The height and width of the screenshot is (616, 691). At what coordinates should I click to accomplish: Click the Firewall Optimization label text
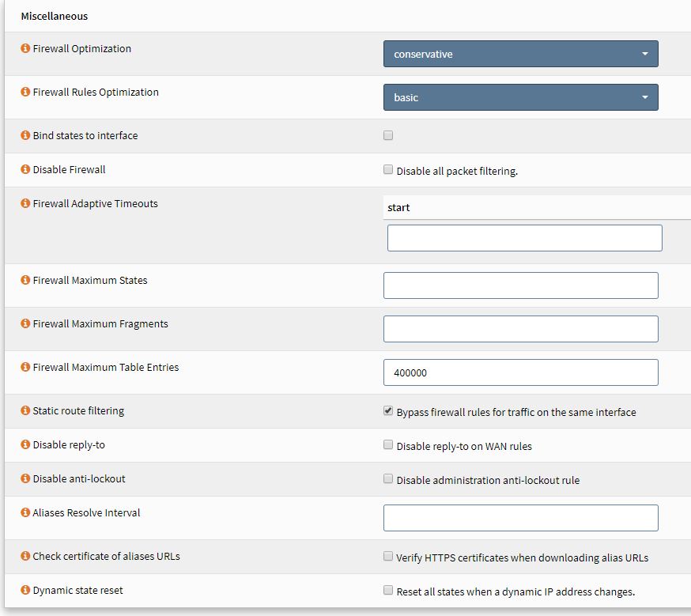(x=82, y=48)
